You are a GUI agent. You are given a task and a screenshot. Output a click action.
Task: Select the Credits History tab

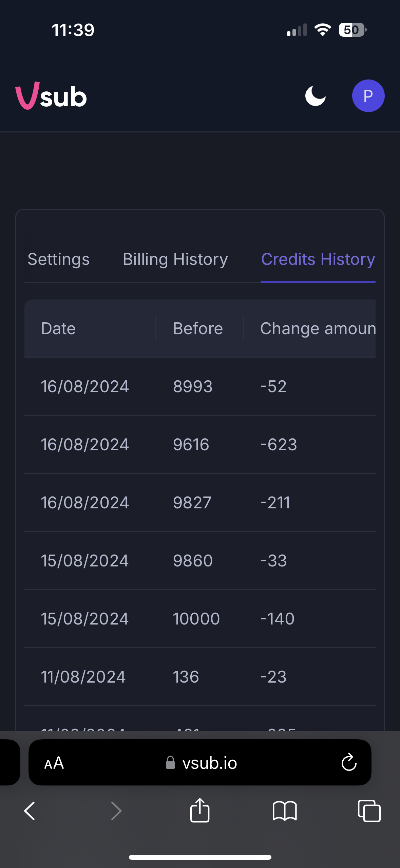(x=318, y=259)
